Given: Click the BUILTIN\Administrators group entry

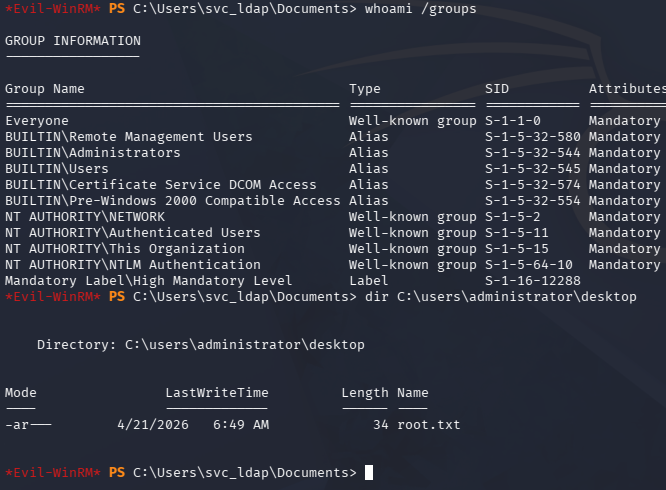Looking at the screenshot, I should pyautogui.click(x=93, y=153).
